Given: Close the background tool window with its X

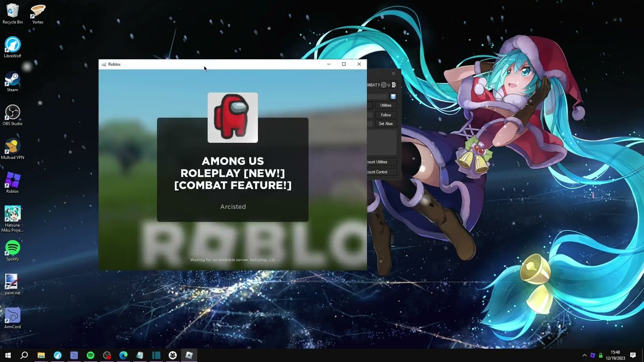Looking at the screenshot, I should [393, 74].
